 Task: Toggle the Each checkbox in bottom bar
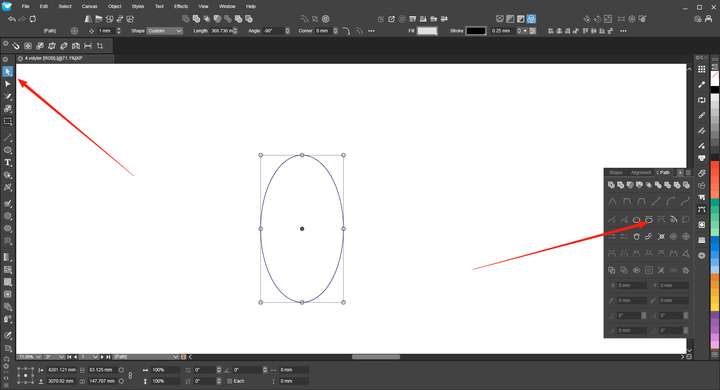click(230, 381)
